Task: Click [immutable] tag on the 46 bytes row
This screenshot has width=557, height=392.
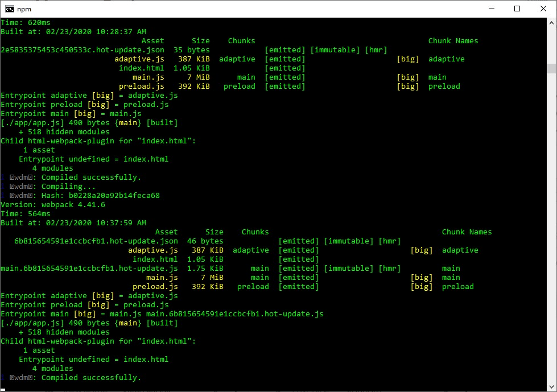Action: tap(349, 241)
